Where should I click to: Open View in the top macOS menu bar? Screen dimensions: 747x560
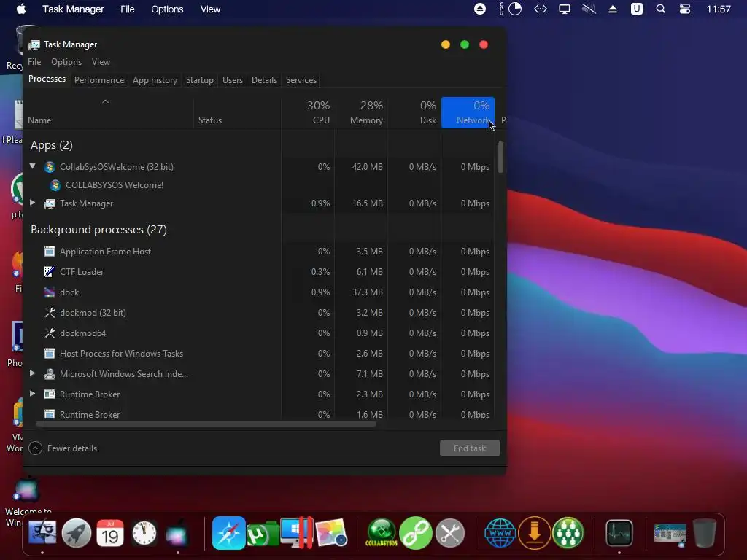pyautogui.click(x=210, y=9)
